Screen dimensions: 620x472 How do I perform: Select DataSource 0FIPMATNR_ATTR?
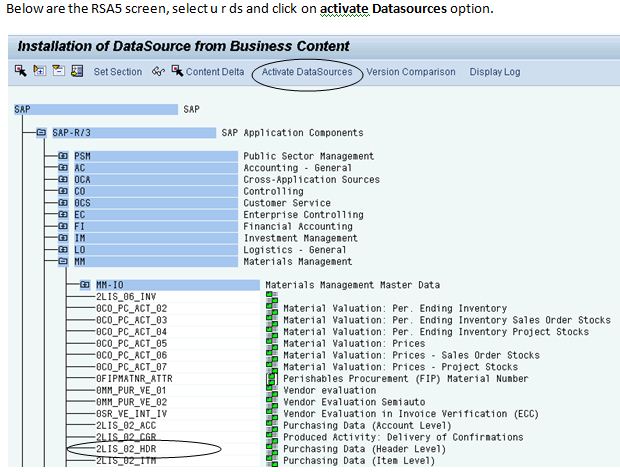(x=134, y=379)
